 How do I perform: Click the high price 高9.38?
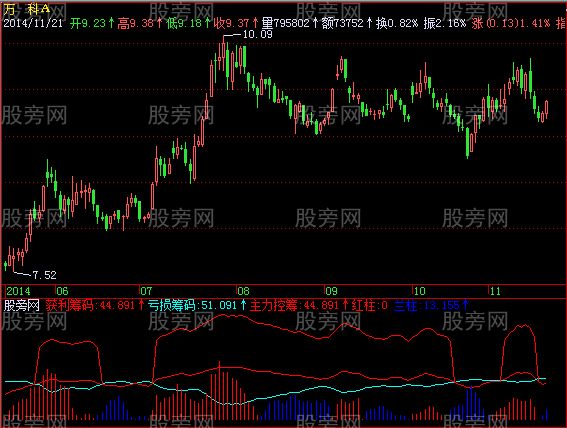click(x=136, y=23)
